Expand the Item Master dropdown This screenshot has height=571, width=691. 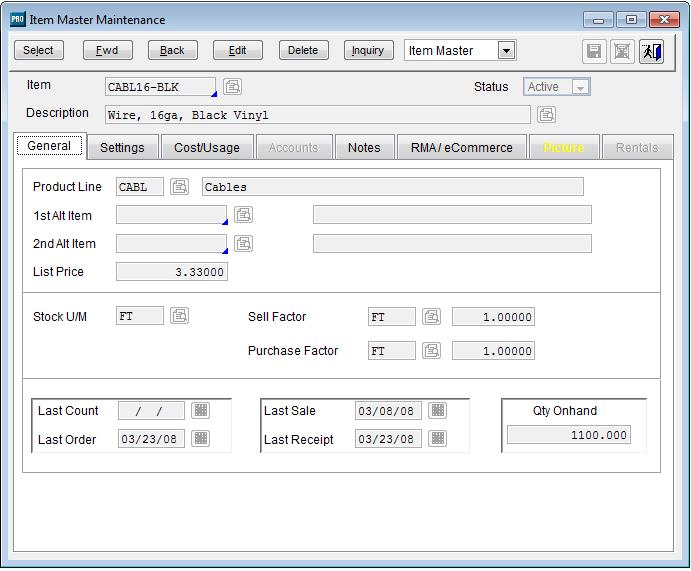(506, 51)
